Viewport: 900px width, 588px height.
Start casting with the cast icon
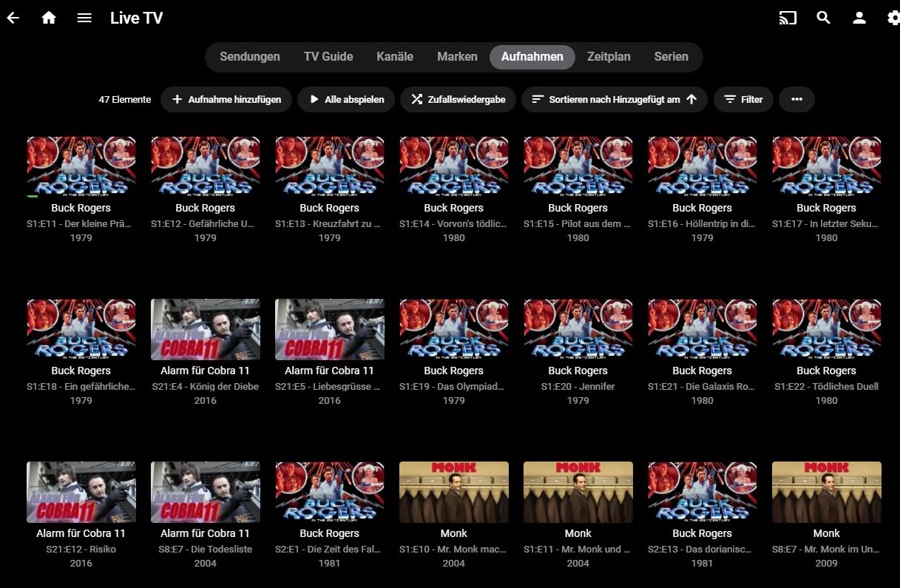[x=788, y=18]
